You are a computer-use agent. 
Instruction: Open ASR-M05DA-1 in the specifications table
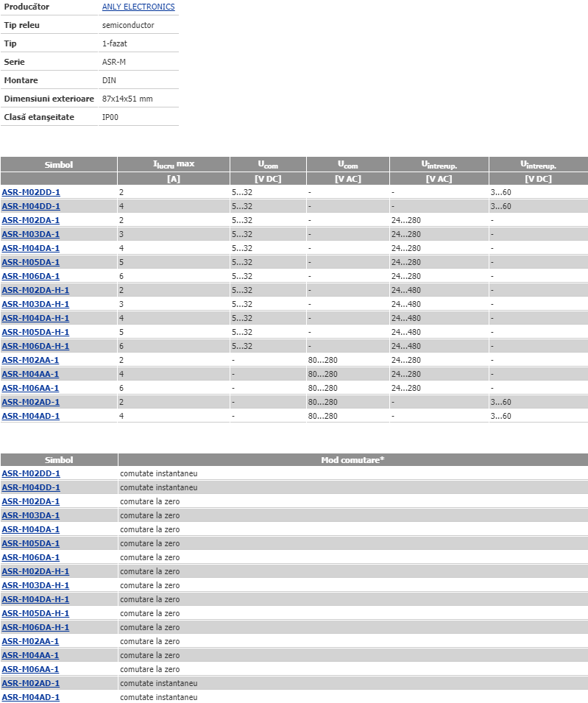click(31, 262)
